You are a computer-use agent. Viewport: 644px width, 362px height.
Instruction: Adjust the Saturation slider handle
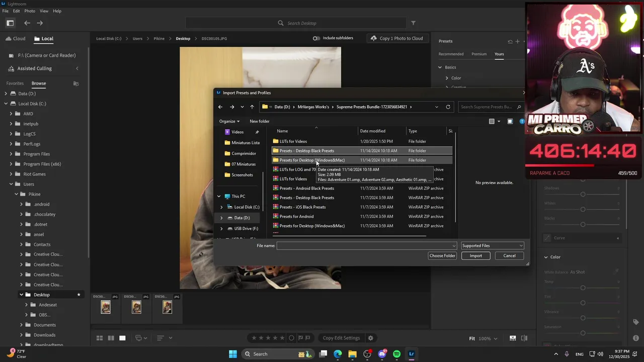click(583, 333)
